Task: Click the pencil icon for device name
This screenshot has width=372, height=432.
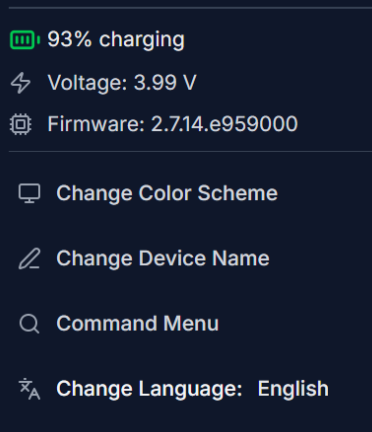Action: coord(29,258)
